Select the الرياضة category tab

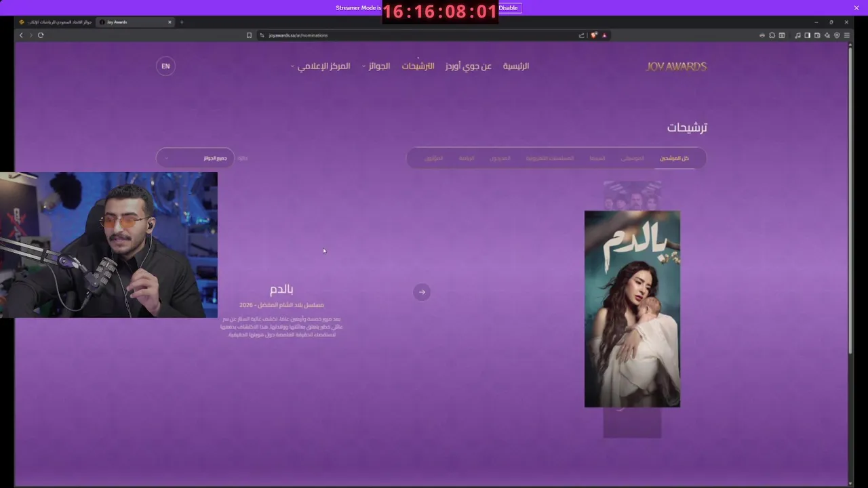[467, 159]
